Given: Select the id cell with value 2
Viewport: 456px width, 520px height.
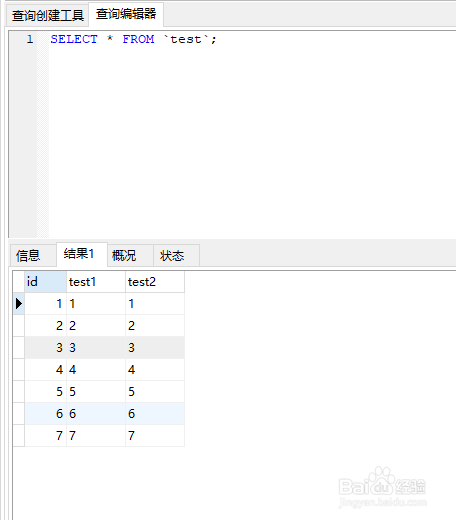Looking at the screenshot, I should (45, 326).
